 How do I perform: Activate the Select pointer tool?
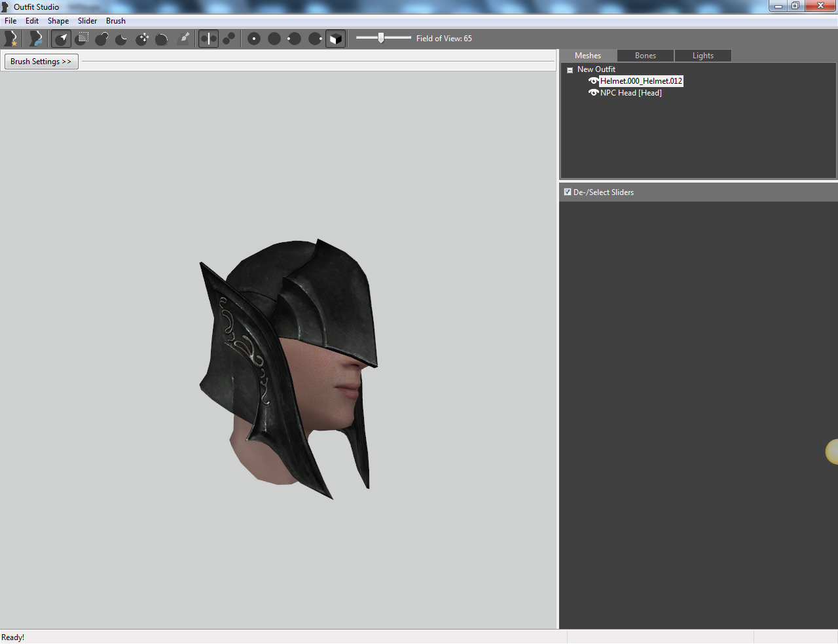[61, 39]
